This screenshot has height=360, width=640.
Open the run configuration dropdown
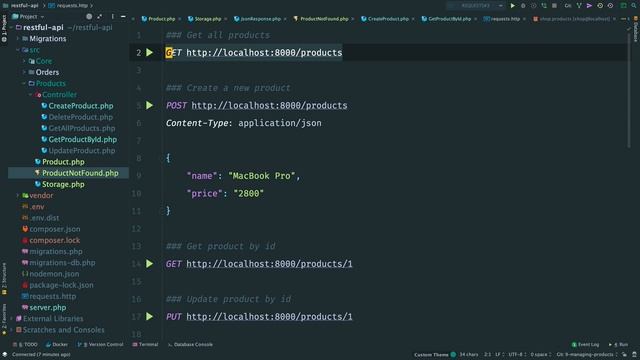476,6
